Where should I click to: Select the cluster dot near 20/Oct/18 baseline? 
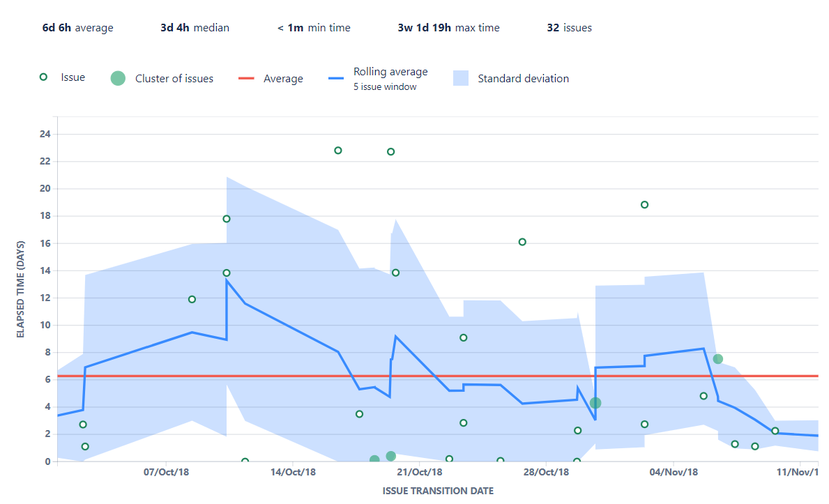point(391,457)
